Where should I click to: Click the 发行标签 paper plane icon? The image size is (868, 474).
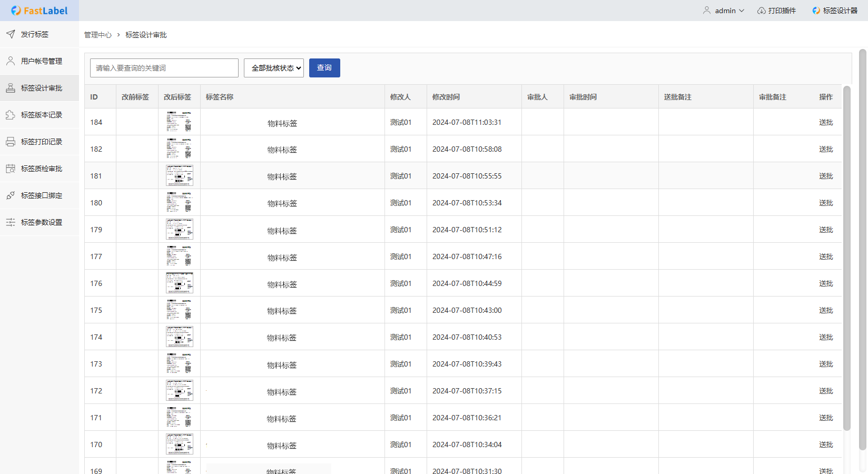coord(11,34)
